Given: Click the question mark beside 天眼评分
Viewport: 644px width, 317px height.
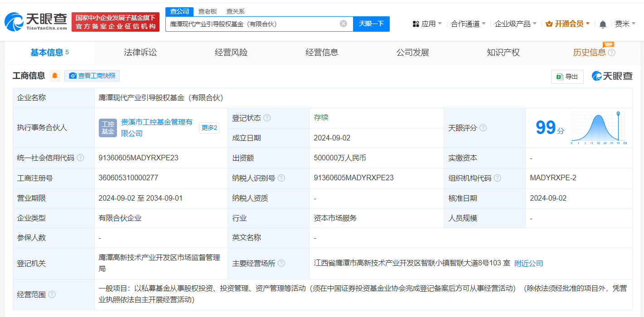Looking at the screenshot, I should point(483,128).
